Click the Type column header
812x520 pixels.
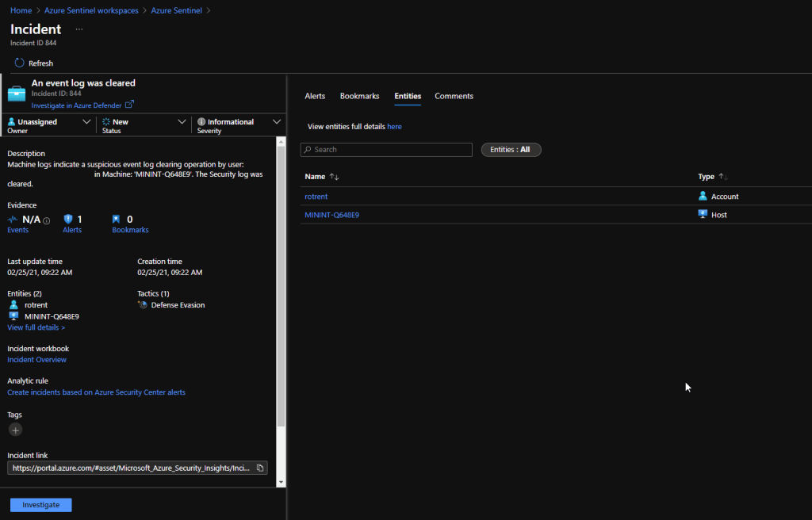[x=706, y=177]
